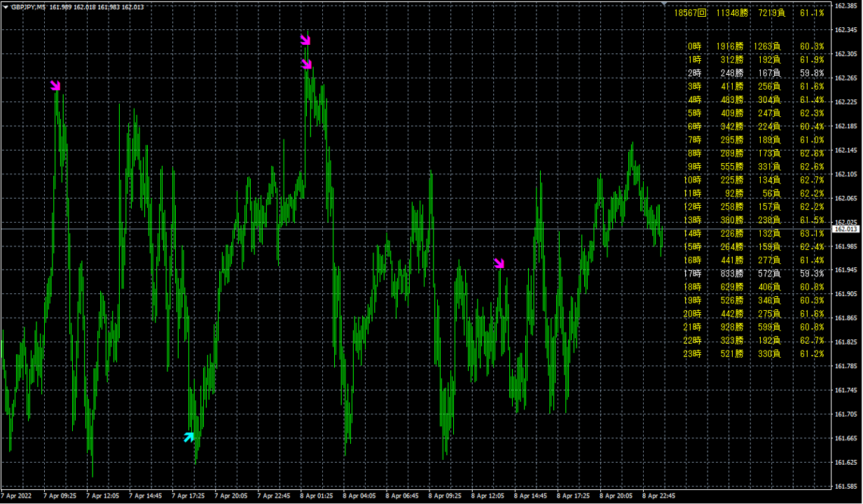863x504 pixels.
Task: Click the 7時 hour label
Action: pyautogui.click(x=693, y=140)
